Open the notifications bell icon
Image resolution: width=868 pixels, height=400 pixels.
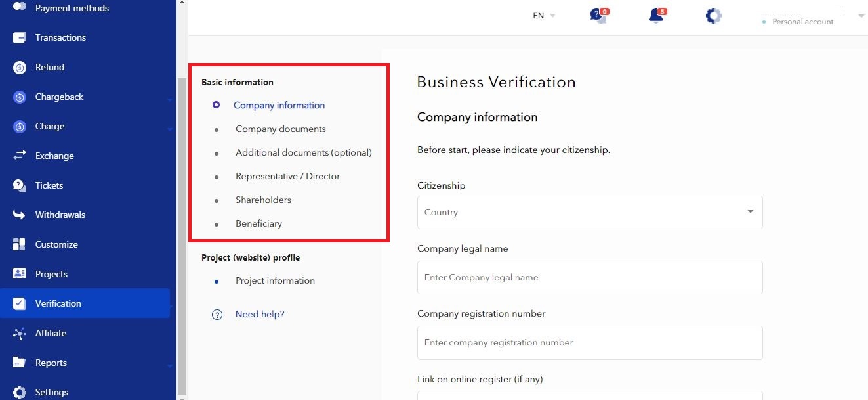tap(655, 16)
